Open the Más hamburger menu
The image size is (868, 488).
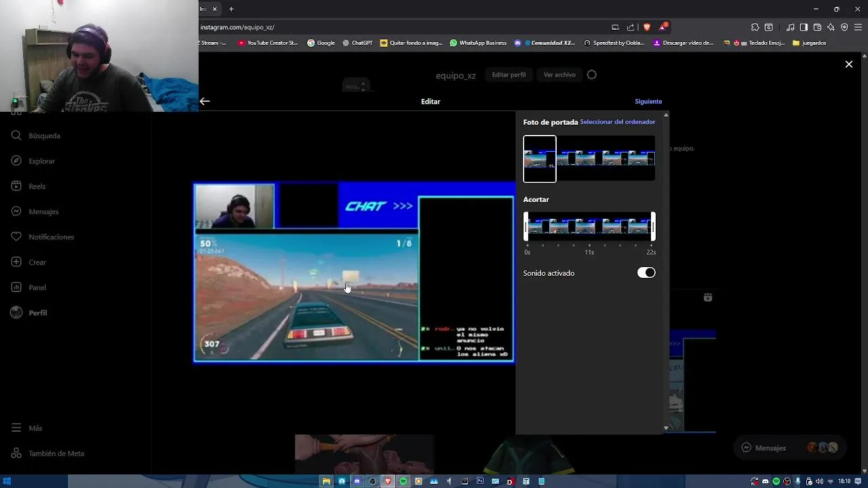tap(27, 428)
